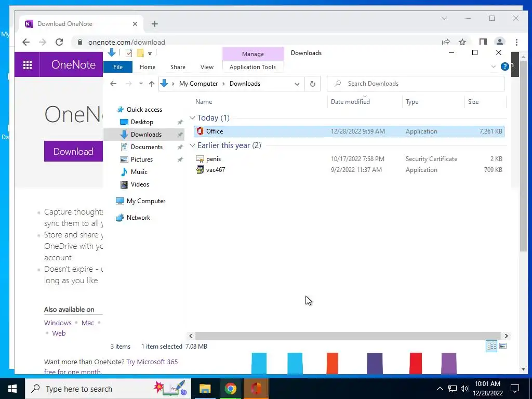Open Explorer help with the question mark icon
The image size is (532, 399).
pyautogui.click(x=504, y=66)
